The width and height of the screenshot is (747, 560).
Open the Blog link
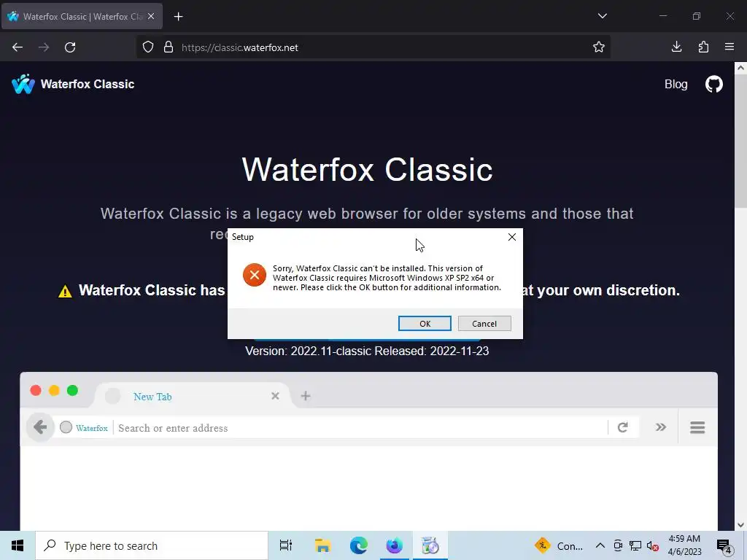tap(676, 85)
